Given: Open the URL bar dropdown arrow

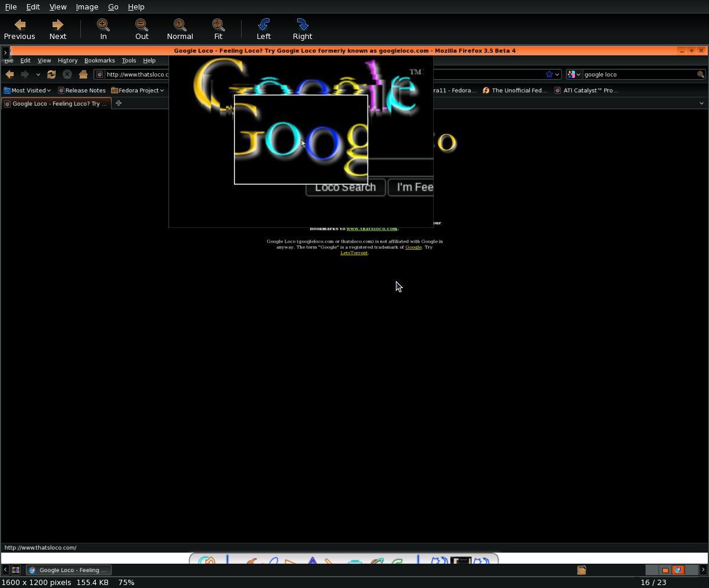Looking at the screenshot, I should pos(557,74).
